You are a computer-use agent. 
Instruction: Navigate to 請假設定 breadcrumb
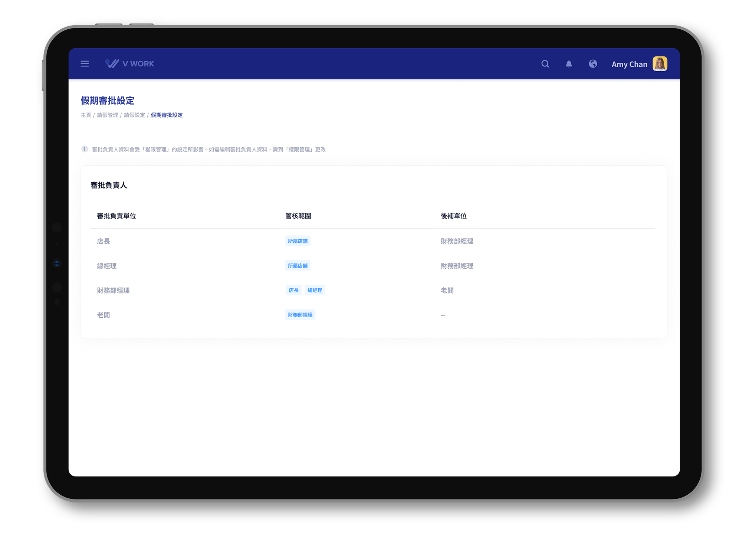coord(134,115)
